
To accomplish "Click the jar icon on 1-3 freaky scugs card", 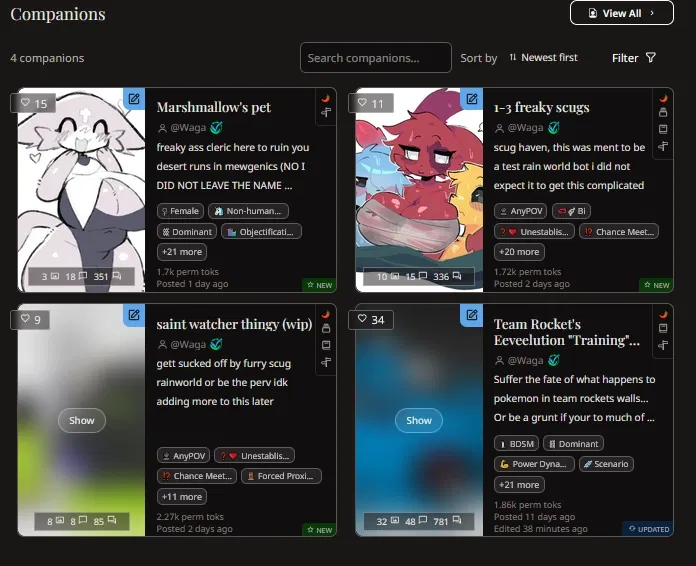I will coord(663,112).
